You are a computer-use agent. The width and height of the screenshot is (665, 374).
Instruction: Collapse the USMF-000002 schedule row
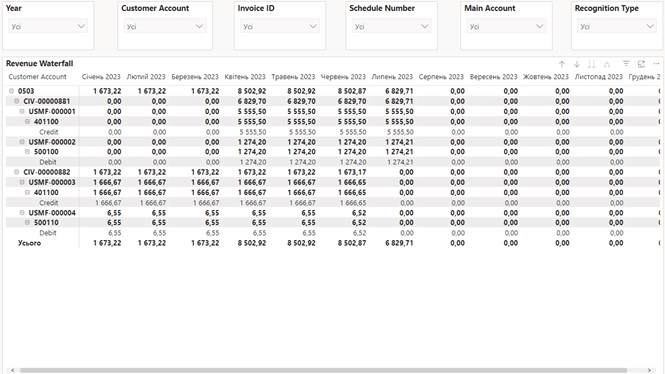click(x=22, y=142)
